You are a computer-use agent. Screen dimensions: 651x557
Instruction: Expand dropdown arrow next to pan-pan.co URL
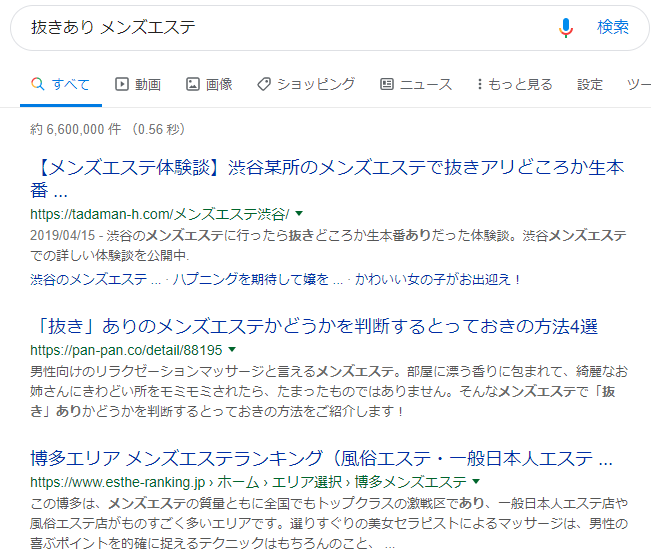[x=232, y=350]
